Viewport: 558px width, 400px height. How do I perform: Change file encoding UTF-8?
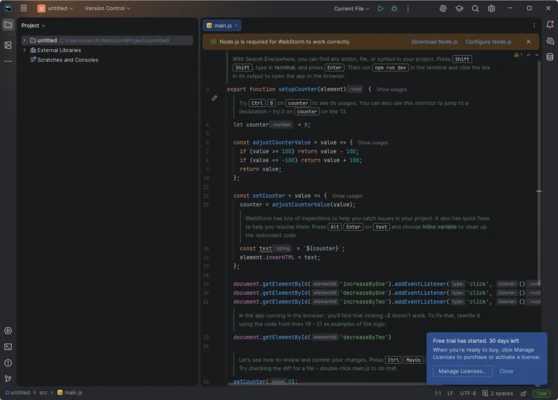[468, 393]
